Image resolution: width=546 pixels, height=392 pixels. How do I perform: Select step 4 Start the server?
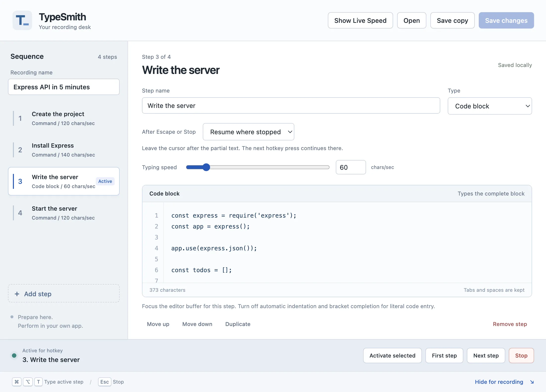64,213
